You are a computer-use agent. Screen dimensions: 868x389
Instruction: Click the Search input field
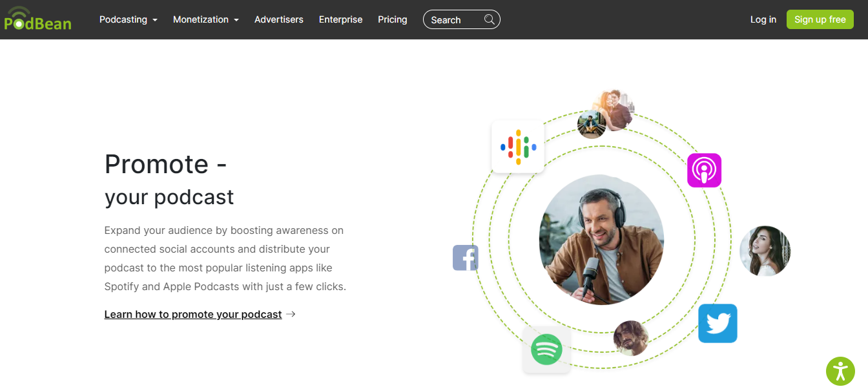point(462,19)
